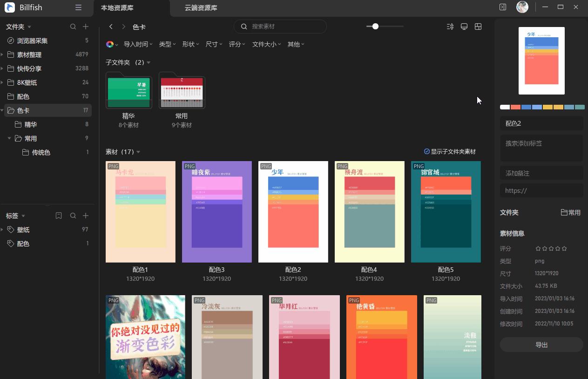Toggle 显示子文件夹素材 option
Screen dimensions: 588x379
tap(449, 151)
